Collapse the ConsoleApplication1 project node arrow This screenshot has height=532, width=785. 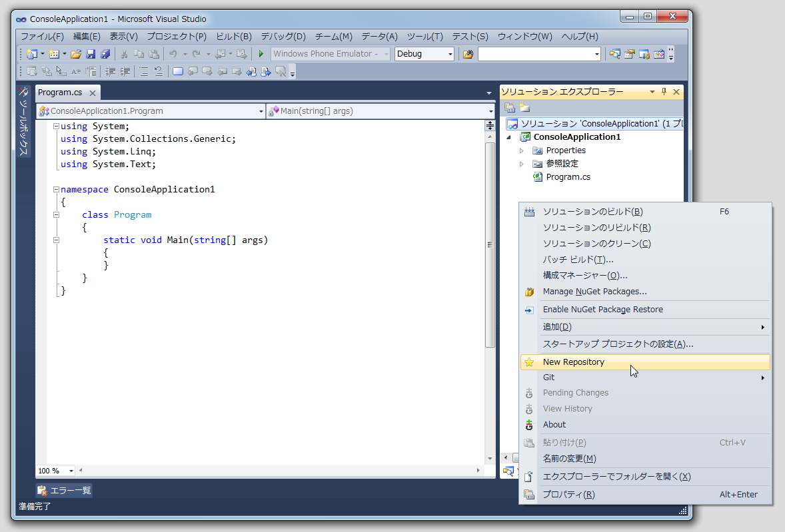[x=509, y=137]
